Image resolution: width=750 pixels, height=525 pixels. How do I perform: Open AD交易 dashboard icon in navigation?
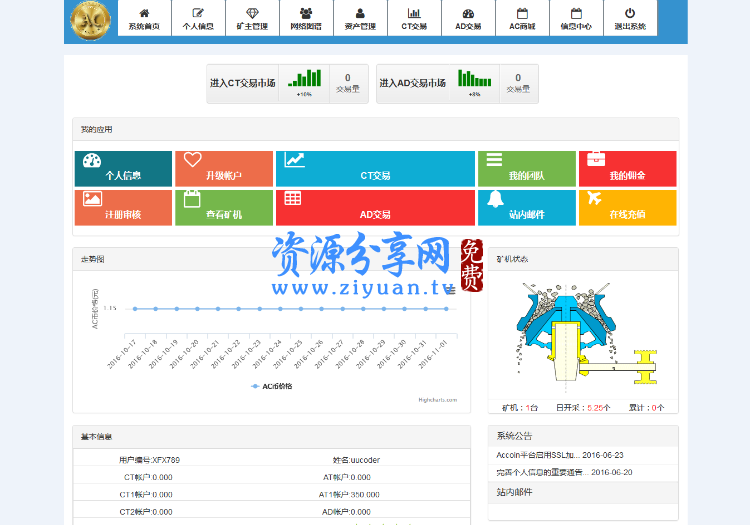click(x=468, y=18)
